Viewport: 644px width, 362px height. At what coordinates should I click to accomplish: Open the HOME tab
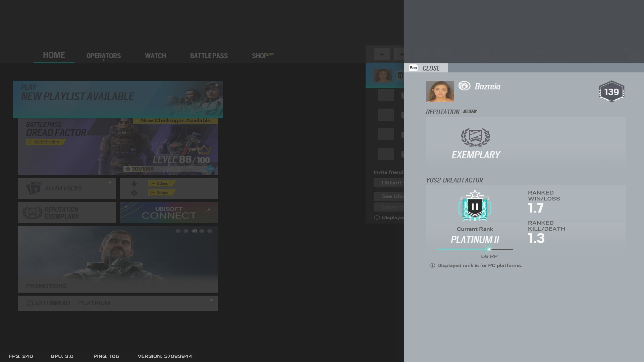coord(54,55)
